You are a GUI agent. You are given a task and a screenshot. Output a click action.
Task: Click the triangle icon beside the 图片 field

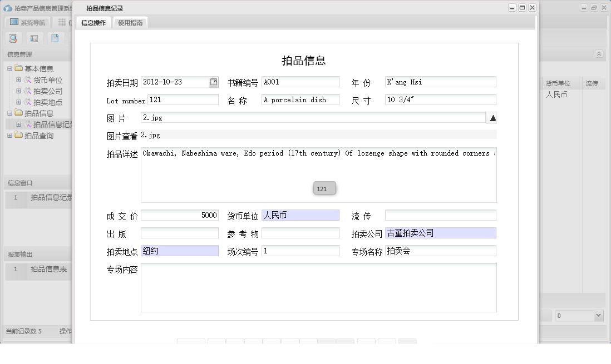492,117
